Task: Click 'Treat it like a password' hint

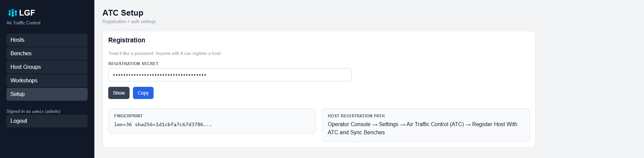Action: click(x=165, y=54)
